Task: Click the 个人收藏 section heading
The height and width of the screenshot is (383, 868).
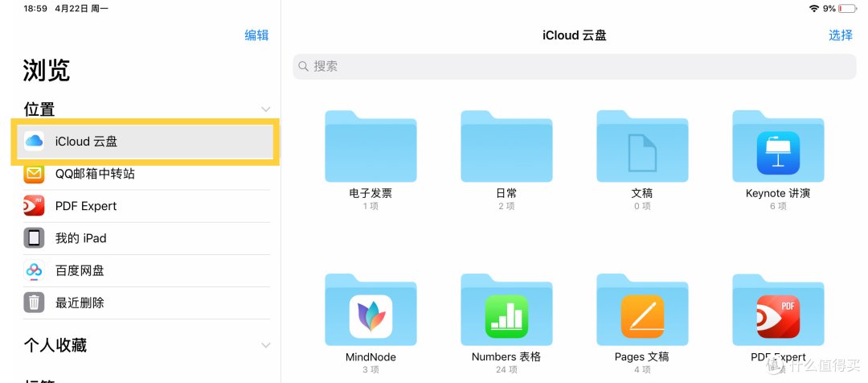Action: (55, 345)
